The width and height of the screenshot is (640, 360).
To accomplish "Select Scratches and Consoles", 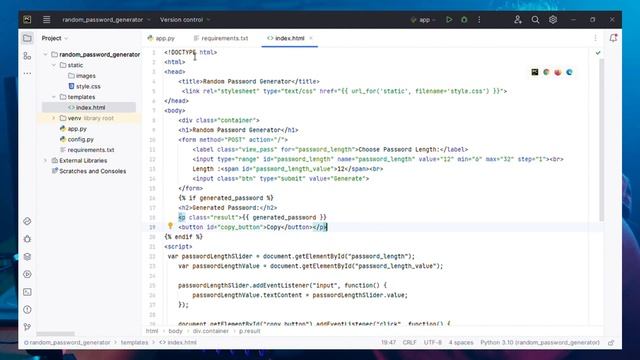I will point(89,171).
